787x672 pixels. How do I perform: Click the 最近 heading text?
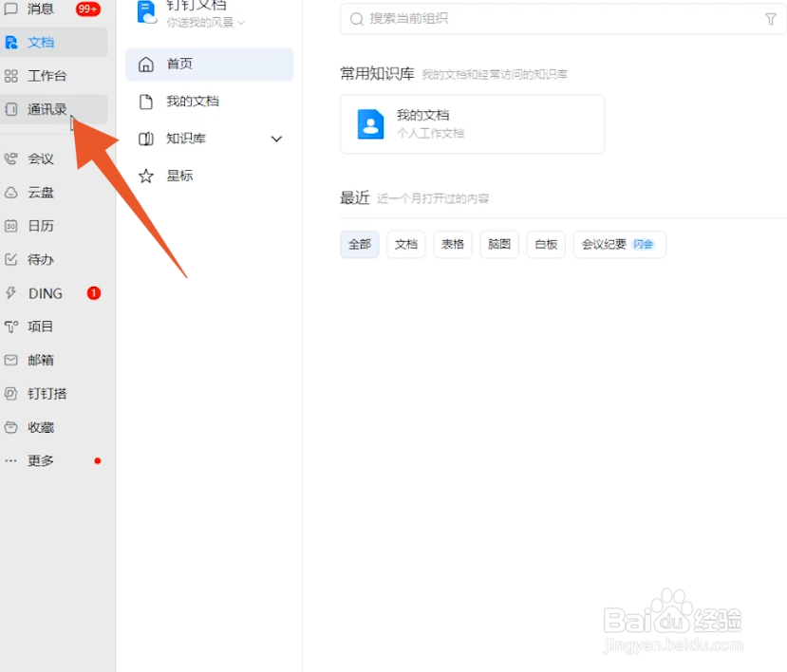355,197
